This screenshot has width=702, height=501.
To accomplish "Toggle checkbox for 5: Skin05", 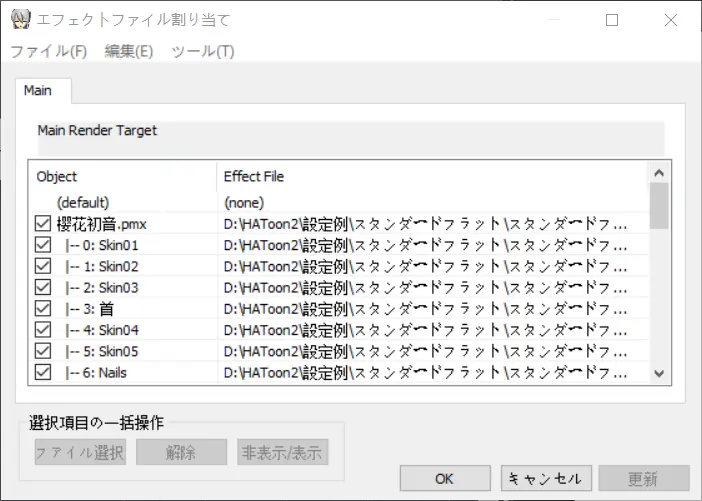I will tap(43, 351).
